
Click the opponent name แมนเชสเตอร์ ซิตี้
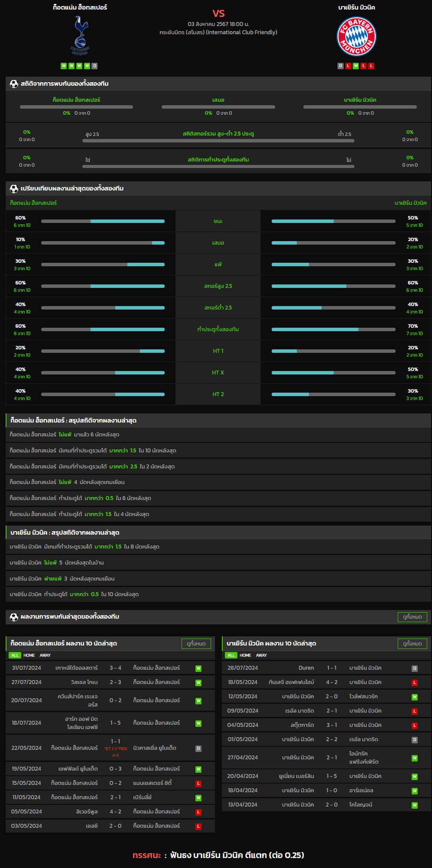coord(153,783)
